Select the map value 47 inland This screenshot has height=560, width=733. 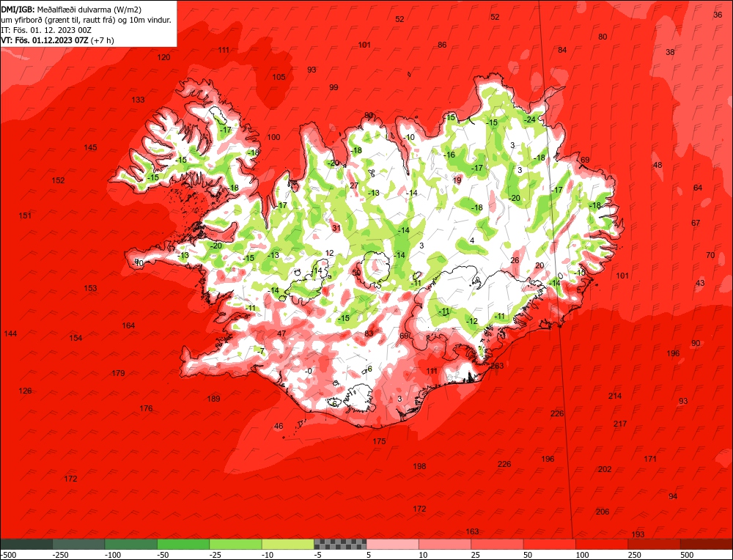[281, 334]
